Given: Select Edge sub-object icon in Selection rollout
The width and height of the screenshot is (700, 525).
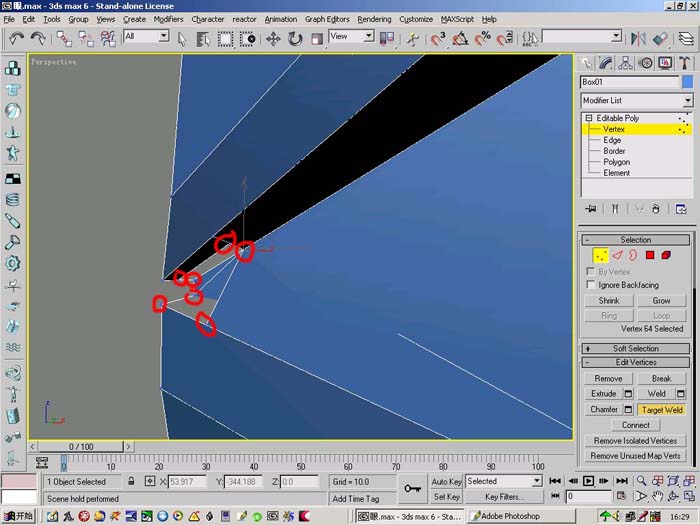Looking at the screenshot, I should click(617, 255).
